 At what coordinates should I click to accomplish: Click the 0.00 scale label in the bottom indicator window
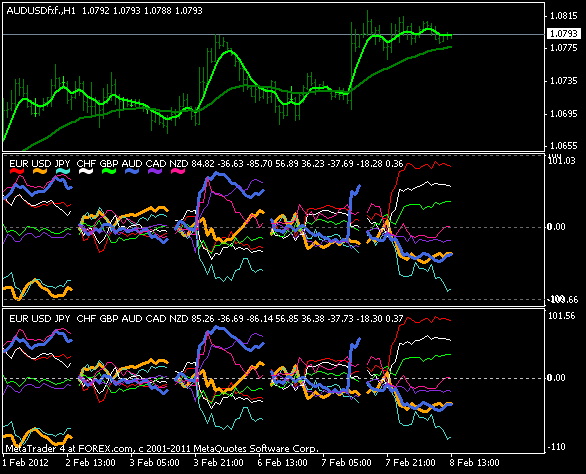tap(557, 378)
